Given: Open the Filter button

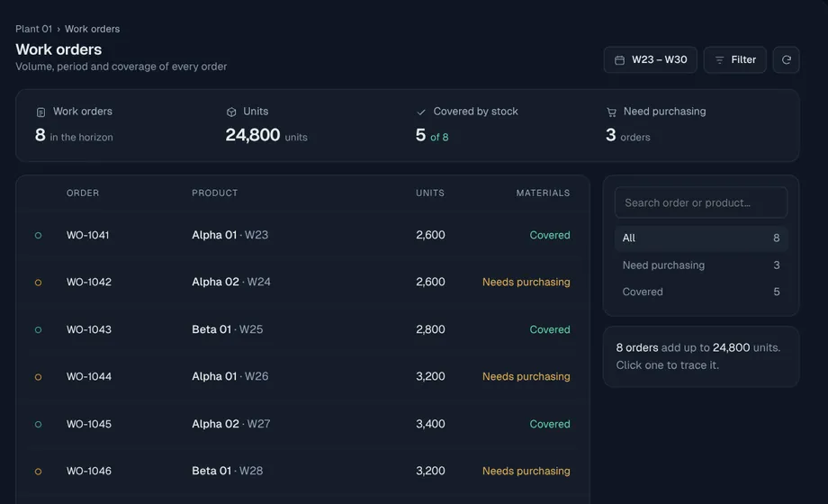Looking at the screenshot, I should click(734, 59).
